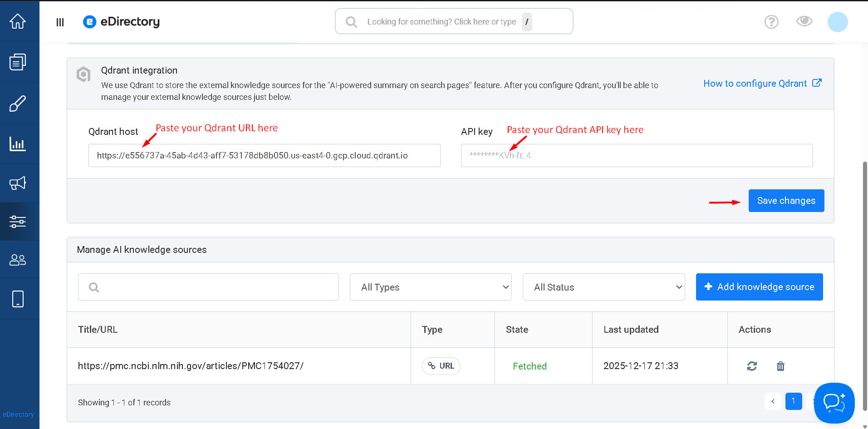Open the megaphone promotions icon
The image size is (868, 429).
click(x=18, y=183)
